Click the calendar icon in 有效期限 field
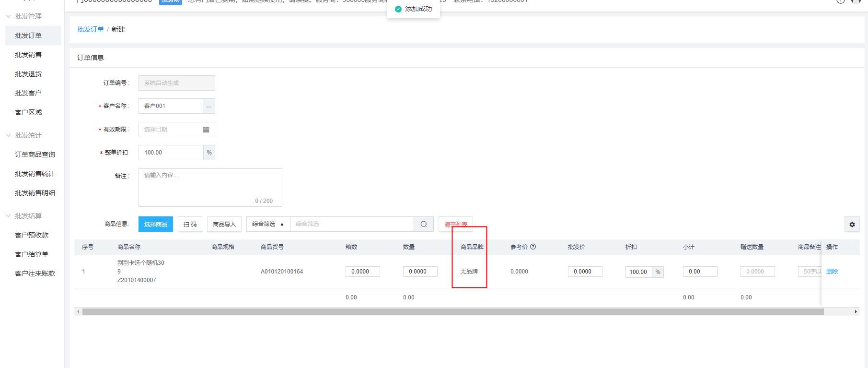The width and height of the screenshot is (868, 368). pos(206,130)
